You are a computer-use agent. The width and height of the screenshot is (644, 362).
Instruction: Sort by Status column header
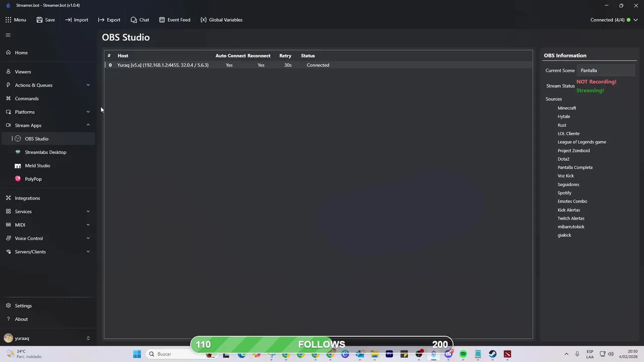tap(308, 56)
